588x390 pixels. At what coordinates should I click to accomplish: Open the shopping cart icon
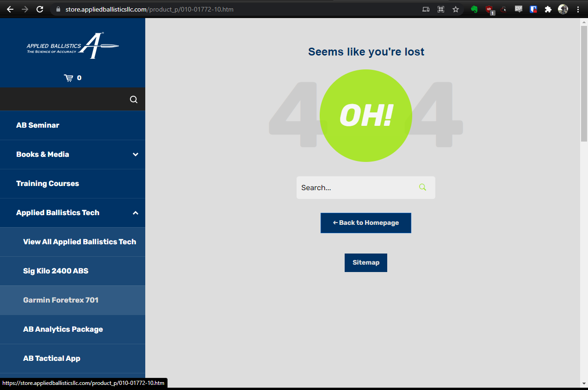(x=68, y=78)
